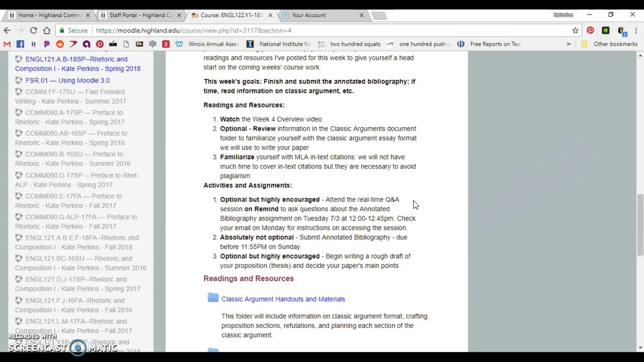The image size is (644, 362).
Task: Open a new tab button
Action: pos(379,16)
